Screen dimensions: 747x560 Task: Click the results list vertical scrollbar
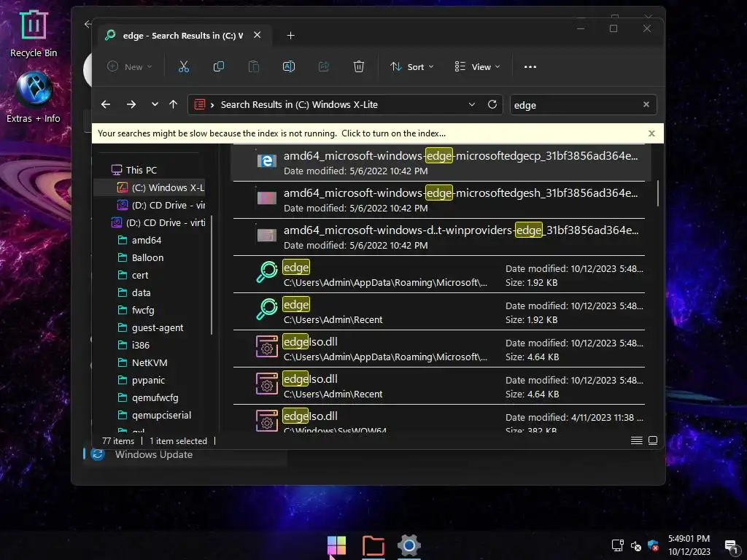(x=658, y=192)
